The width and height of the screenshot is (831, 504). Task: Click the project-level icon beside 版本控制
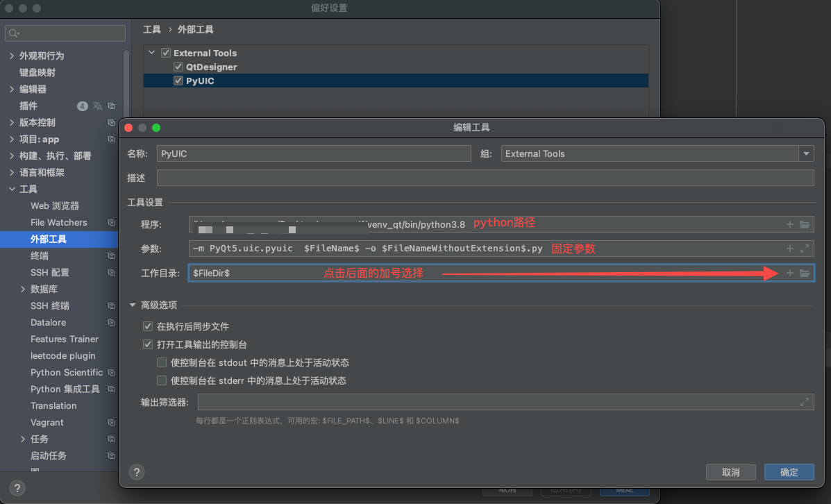(x=111, y=122)
